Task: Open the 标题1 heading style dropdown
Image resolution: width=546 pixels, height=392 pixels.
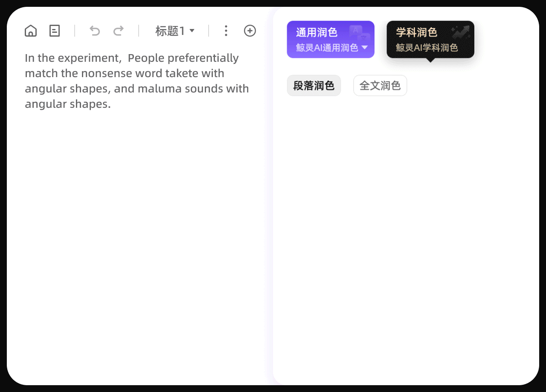Action: click(174, 30)
